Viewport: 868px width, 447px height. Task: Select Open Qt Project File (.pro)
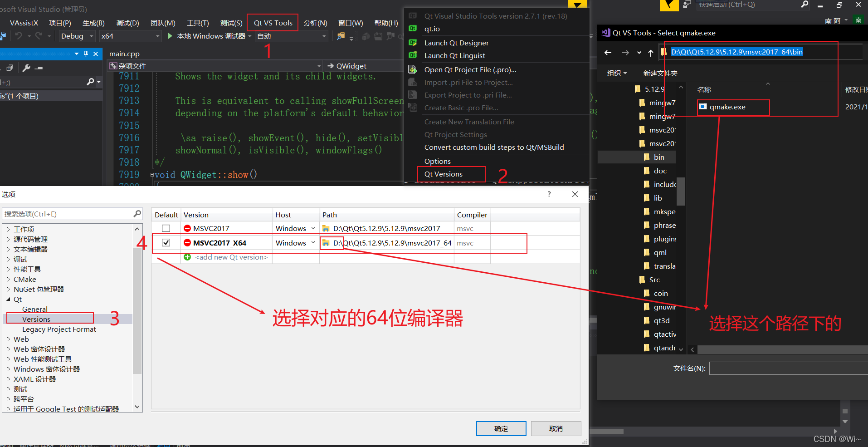click(470, 69)
